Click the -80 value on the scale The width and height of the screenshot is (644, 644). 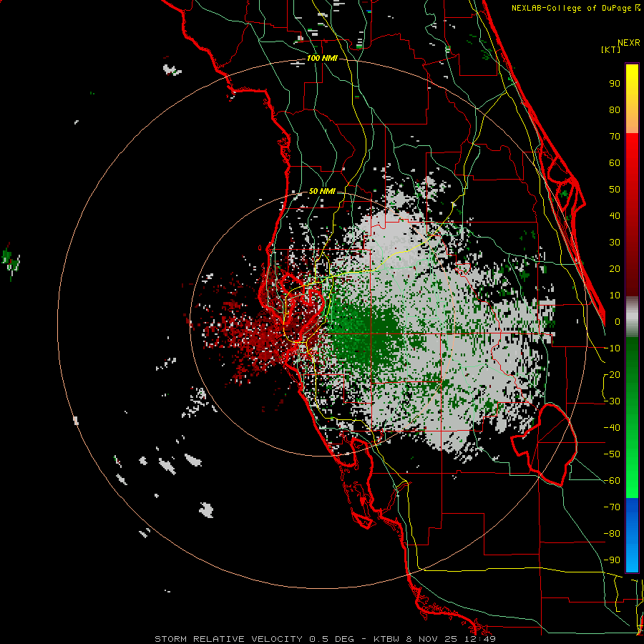coord(612,534)
